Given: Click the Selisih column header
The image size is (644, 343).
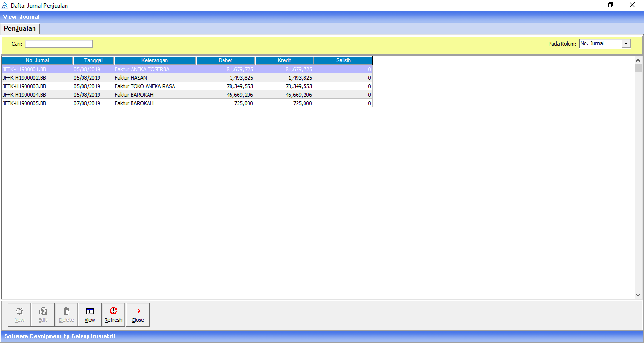Looking at the screenshot, I should 343,60.
